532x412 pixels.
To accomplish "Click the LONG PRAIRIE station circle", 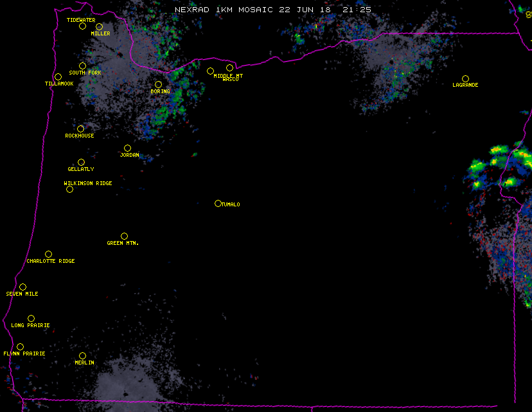I will pos(31,318).
